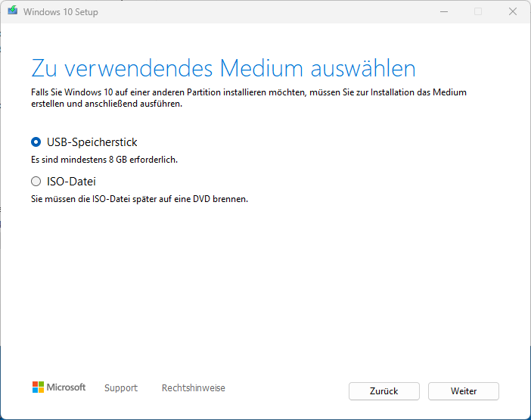Click the Weiter button
Viewport: 531px width, 420px height.
[x=463, y=391]
